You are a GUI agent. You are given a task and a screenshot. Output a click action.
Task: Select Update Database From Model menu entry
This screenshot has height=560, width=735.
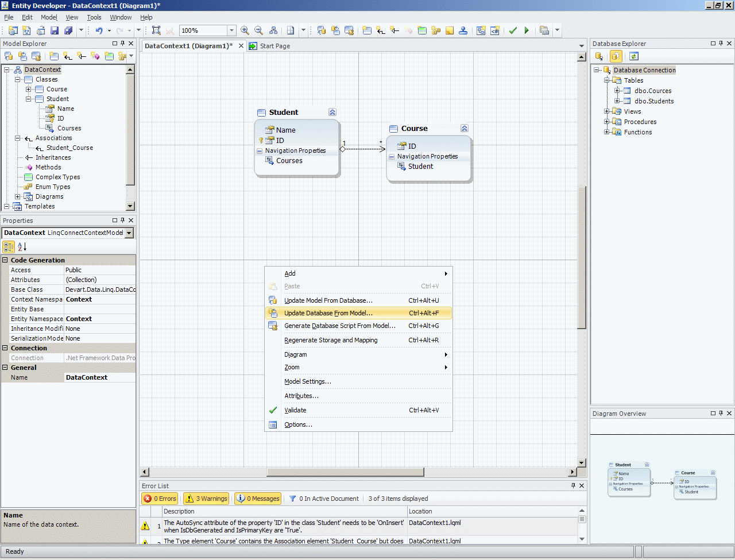[328, 313]
